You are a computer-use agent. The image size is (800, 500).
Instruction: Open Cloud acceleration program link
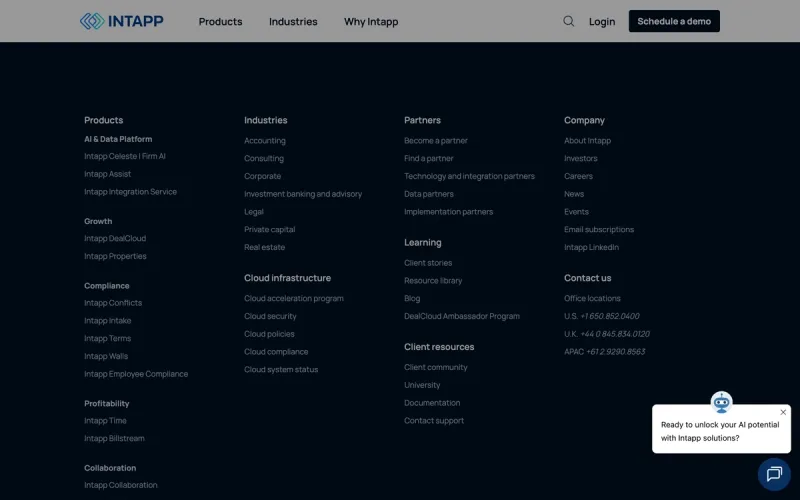293,298
